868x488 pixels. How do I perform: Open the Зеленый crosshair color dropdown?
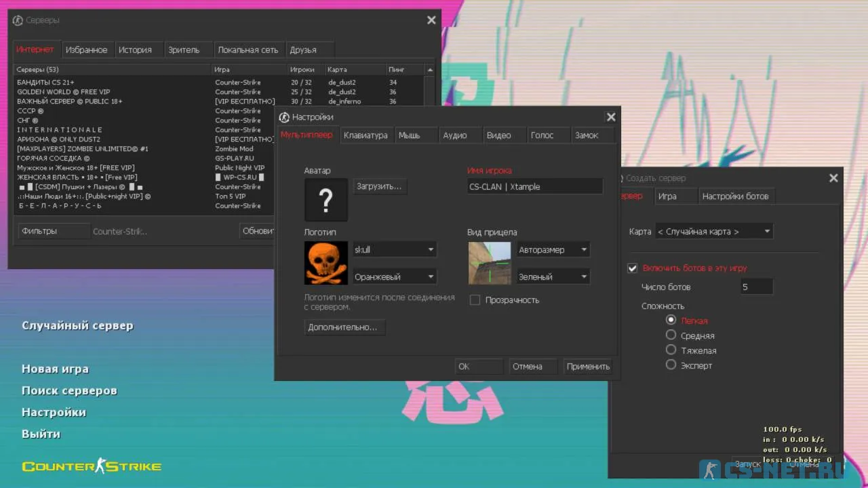pyautogui.click(x=553, y=277)
